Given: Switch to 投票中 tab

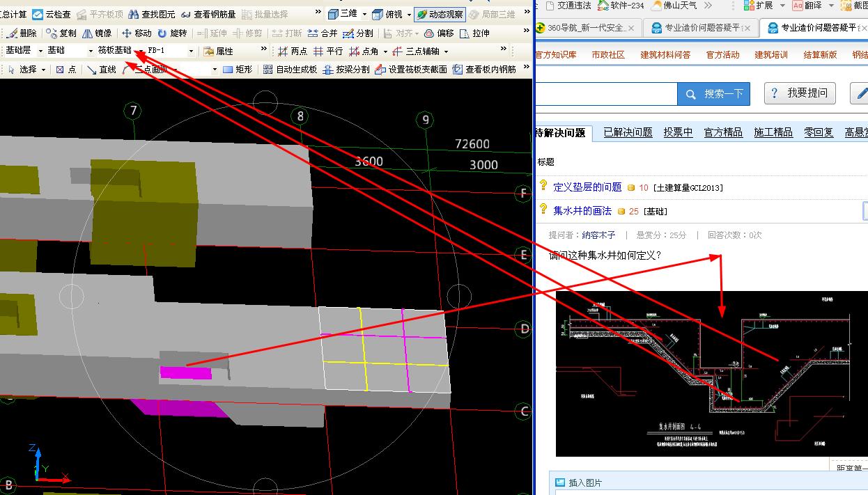Looking at the screenshot, I should (678, 132).
